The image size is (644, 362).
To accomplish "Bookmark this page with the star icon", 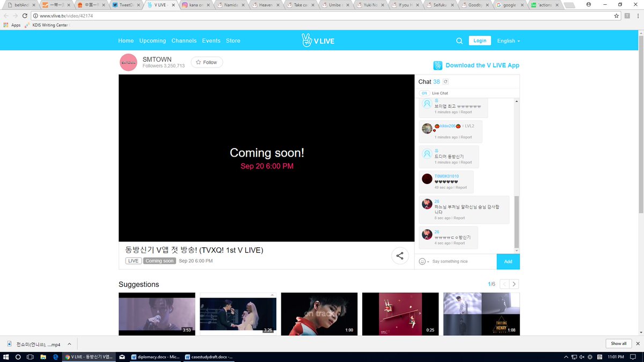I will [617, 16].
